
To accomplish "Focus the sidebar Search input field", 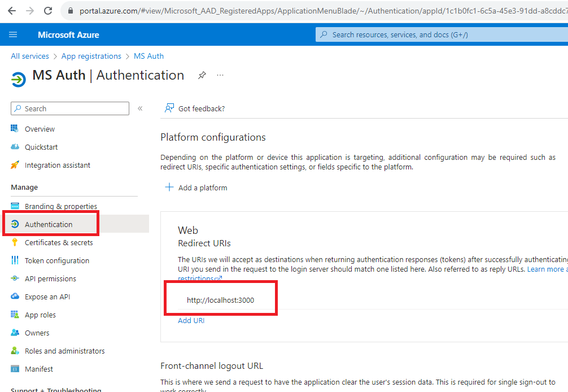I will tap(70, 108).
